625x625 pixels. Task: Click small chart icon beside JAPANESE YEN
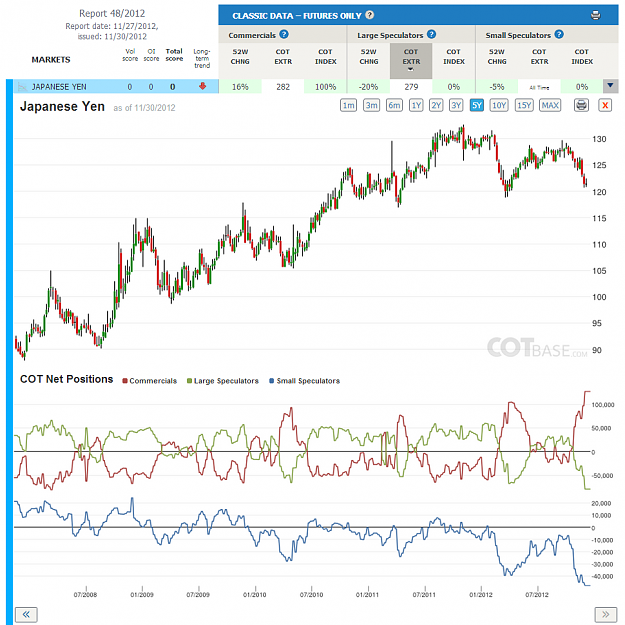click(23, 86)
